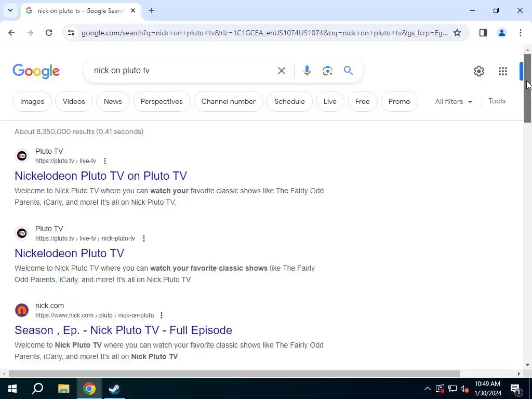Open Nickelodeon Pluto TV on Pluto TV link

tap(101, 176)
